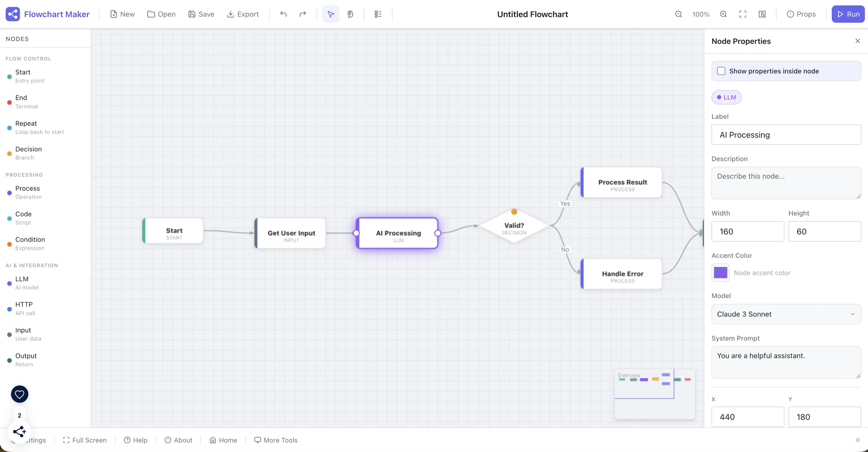Toggle the panel layout icon
Screen dimensions: 868x452
[x=762, y=14]
